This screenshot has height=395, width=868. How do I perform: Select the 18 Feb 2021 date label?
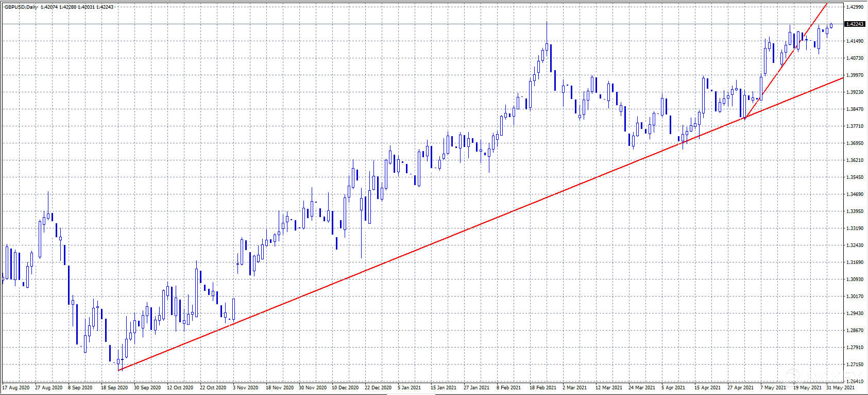(x=543, y=387)
